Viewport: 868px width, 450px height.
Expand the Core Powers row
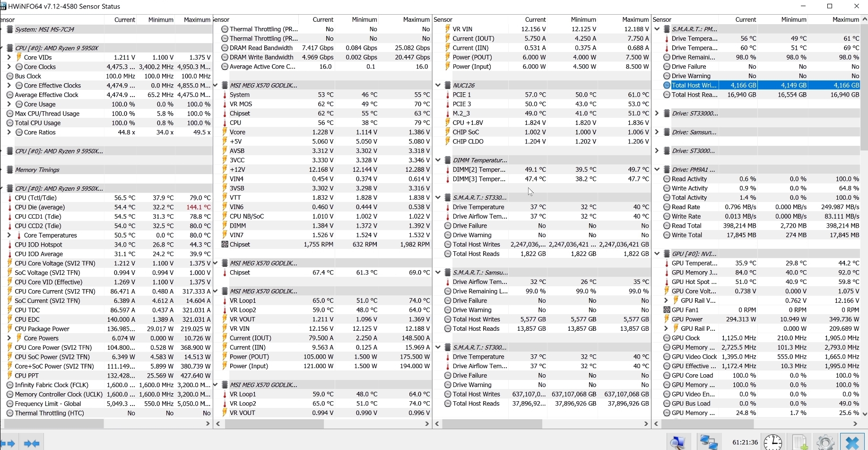coord(9,338)
